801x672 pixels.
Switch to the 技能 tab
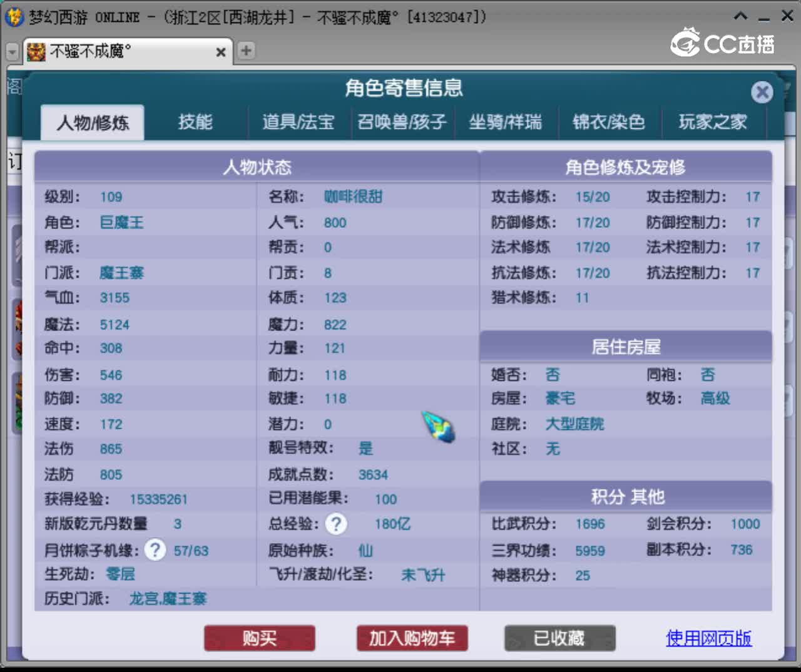[x=195, y=121]
